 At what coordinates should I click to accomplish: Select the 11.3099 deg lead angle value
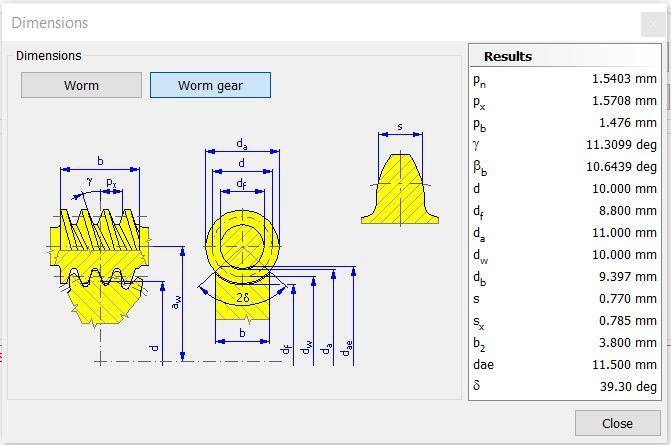621,145
